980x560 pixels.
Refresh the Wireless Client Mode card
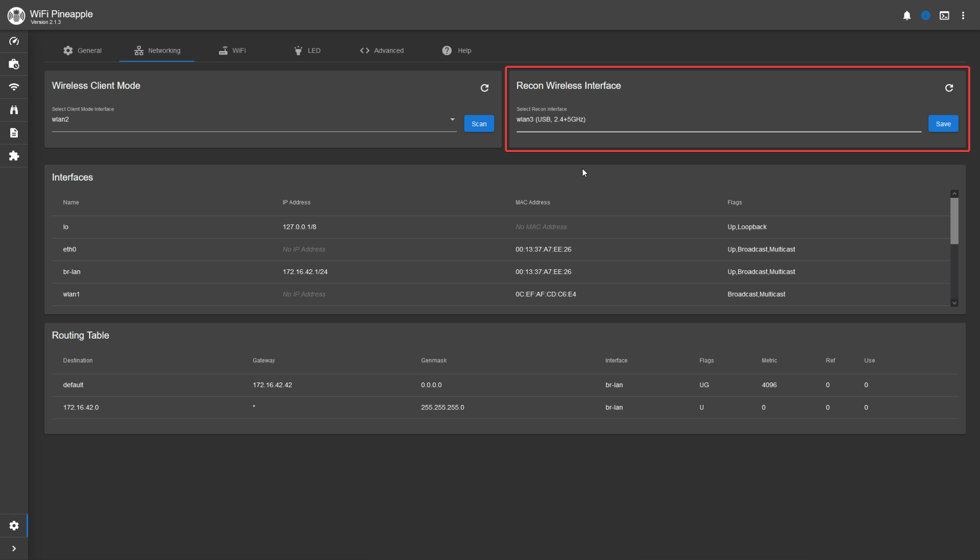484,88
